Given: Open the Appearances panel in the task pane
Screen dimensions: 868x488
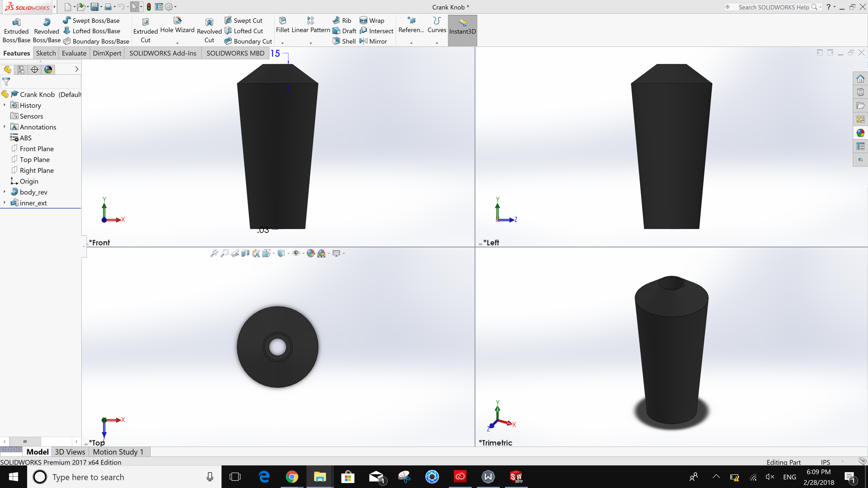Looking at the screenshot, I should pyautogui.click(x=860, y=133).
